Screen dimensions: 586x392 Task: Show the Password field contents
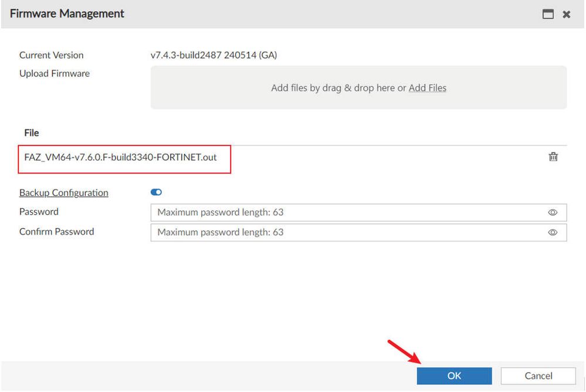[x=553, y=213]
